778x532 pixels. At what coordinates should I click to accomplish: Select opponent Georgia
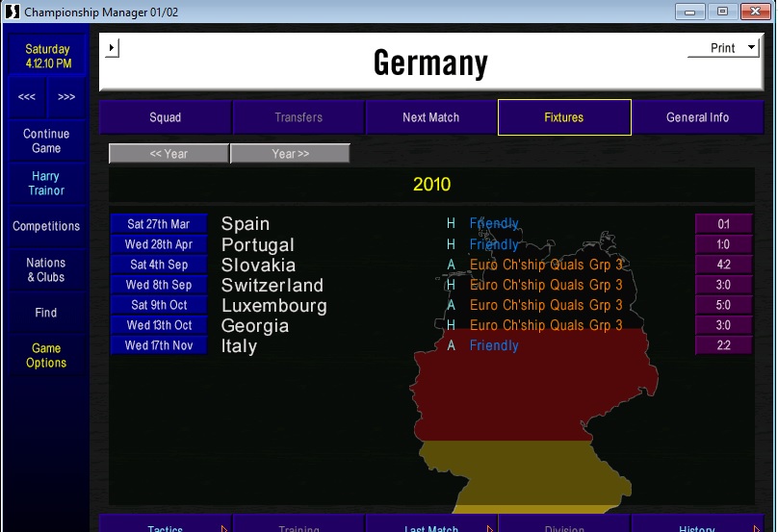pyautogui.click(x=254, y=326)
